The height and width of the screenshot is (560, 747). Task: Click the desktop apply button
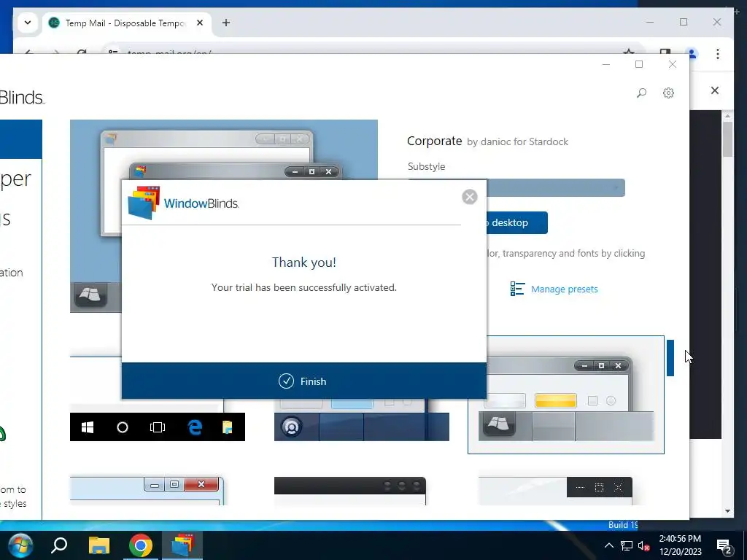pyautogui.click(x=517, y=223)
